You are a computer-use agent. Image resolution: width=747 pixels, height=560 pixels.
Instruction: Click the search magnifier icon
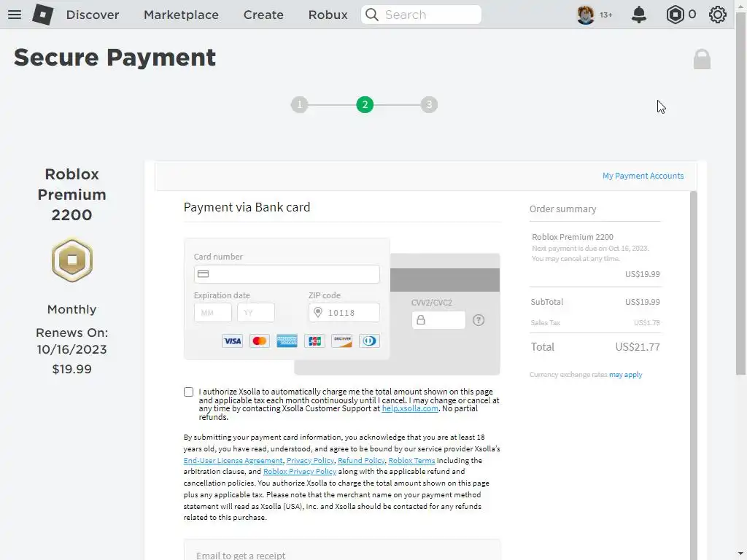(x=372, y=15)
